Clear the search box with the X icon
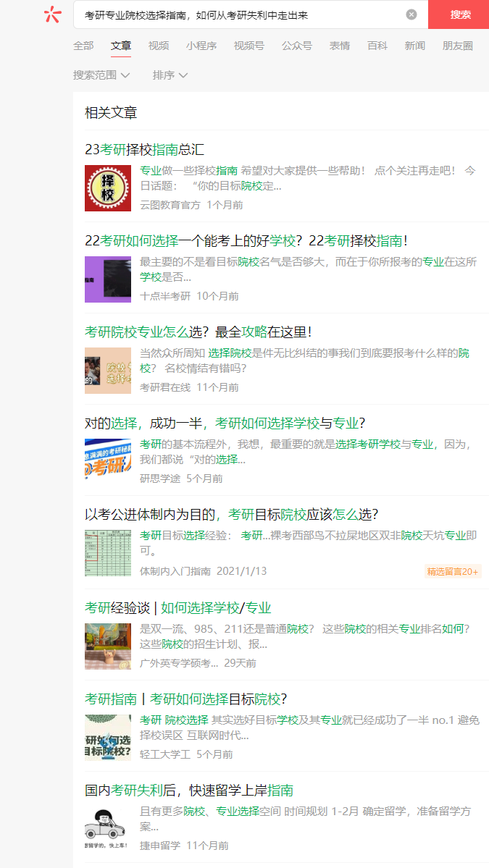The width and height of the screenshot is (489, 868). (x=411, y=15)
